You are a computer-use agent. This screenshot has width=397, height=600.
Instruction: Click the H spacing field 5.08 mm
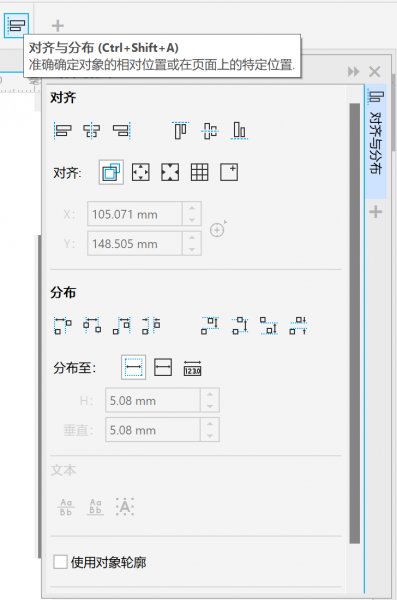click(x=153, y=400)
